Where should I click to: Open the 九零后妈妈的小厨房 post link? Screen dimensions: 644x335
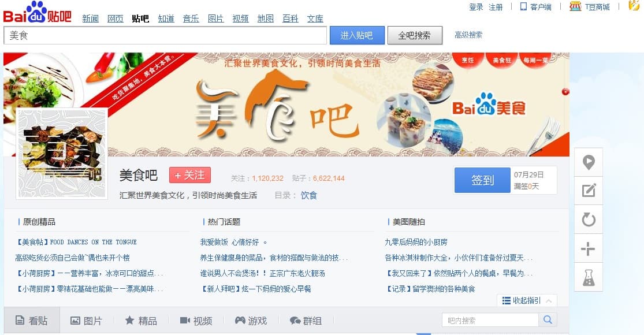(416, 242)
